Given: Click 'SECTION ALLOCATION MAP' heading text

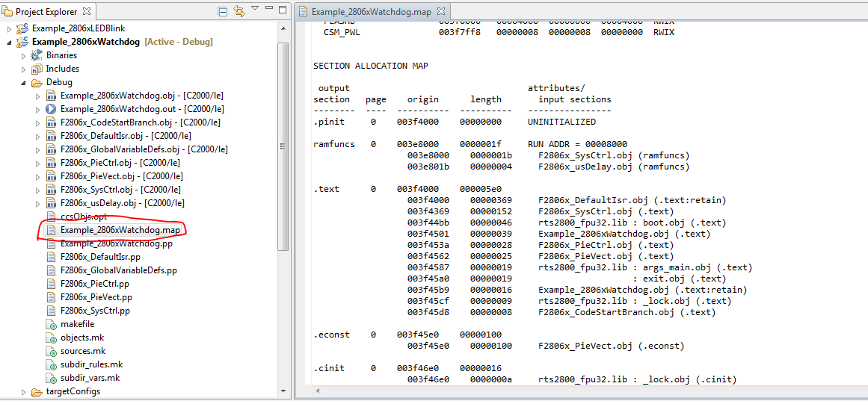Looking at the screenshot, I should 370,65.
